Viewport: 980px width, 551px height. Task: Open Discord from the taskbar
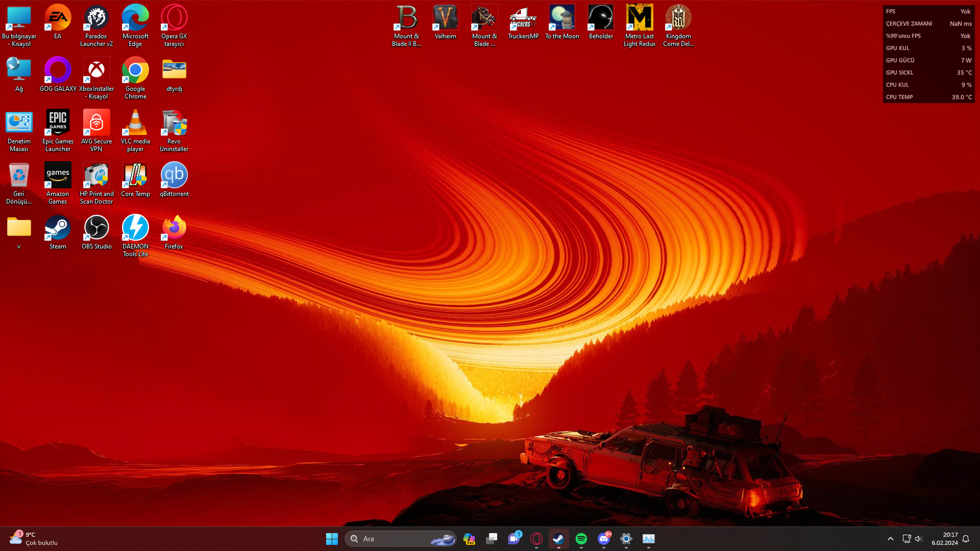coord(603,539)
